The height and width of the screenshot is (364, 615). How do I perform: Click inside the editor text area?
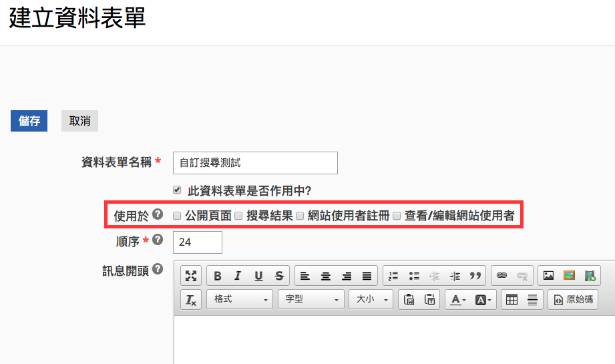click(394, 340)
